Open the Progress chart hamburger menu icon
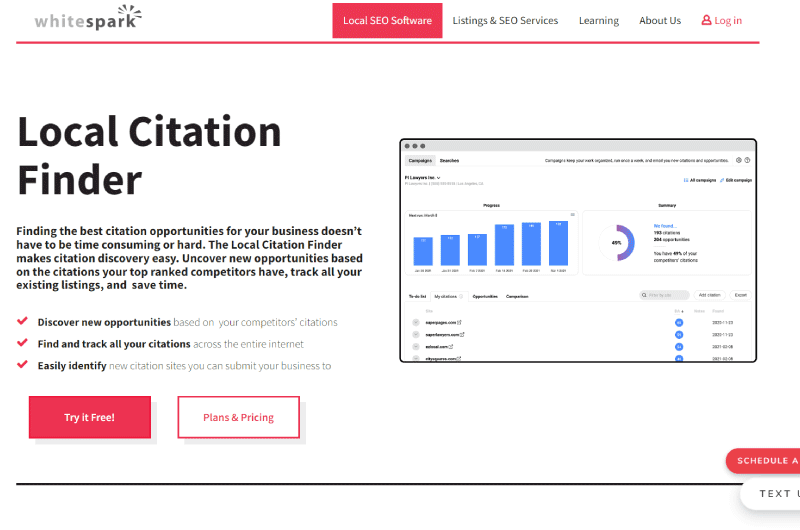Image resolution: width=800 pixels, height=530 pixels. [x=572, y=215]
